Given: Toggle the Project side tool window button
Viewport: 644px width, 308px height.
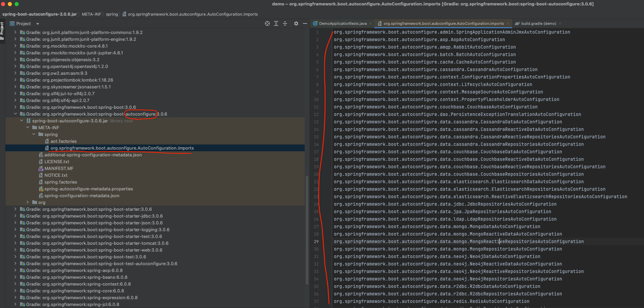Looking at the screenshot, I should coord(2,31).
